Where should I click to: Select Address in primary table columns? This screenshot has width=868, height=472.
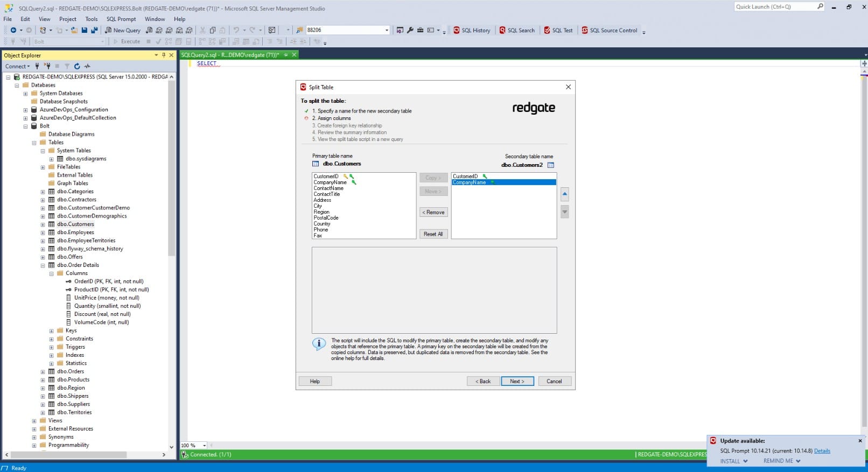click(x=323, y=200)
